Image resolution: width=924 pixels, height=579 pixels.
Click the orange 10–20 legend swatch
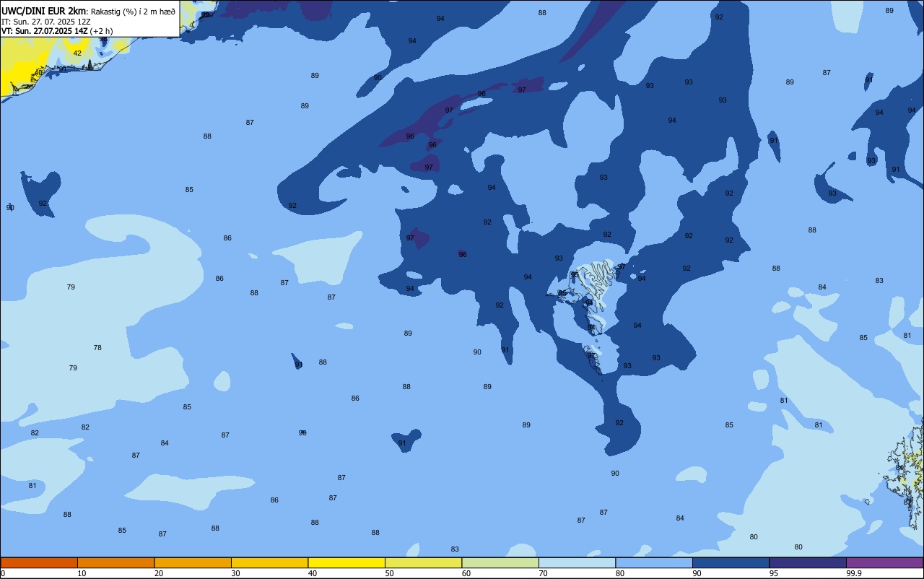pos(115,562)
